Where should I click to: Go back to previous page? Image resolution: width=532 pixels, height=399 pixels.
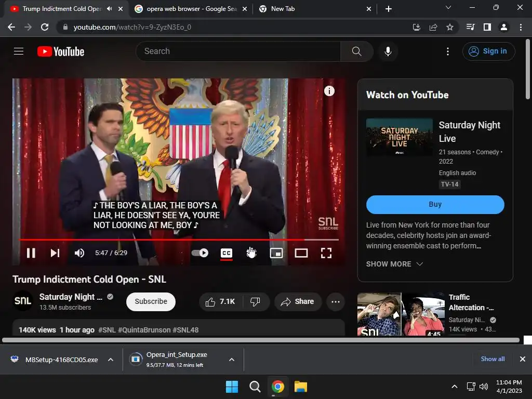[11, 27]
